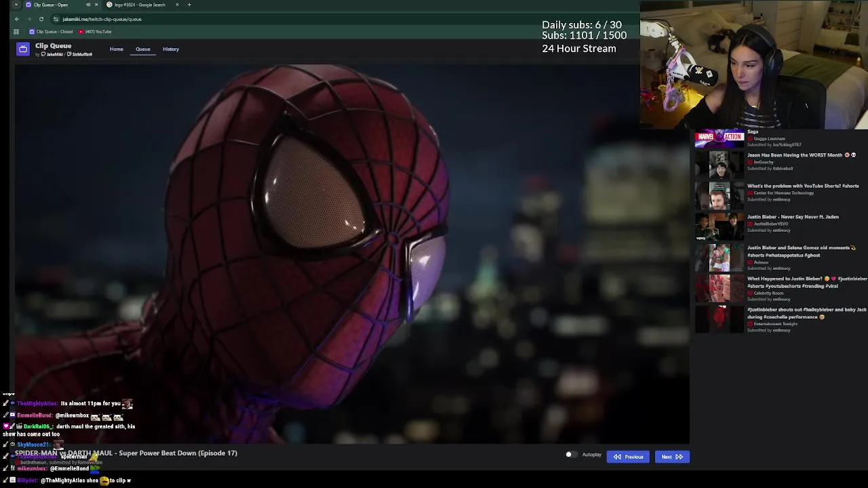This screenshot has width=868, height=488.
Task: Click the Next clip button
Action: (x=672, y=457)
